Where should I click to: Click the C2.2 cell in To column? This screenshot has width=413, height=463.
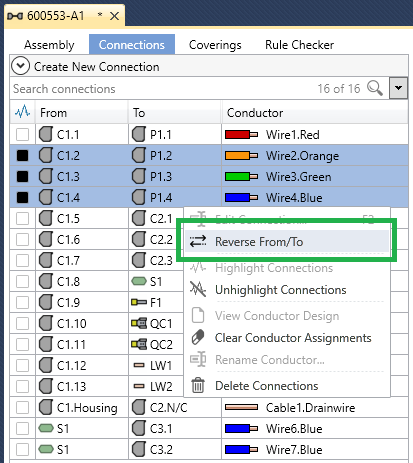(157, 239)
